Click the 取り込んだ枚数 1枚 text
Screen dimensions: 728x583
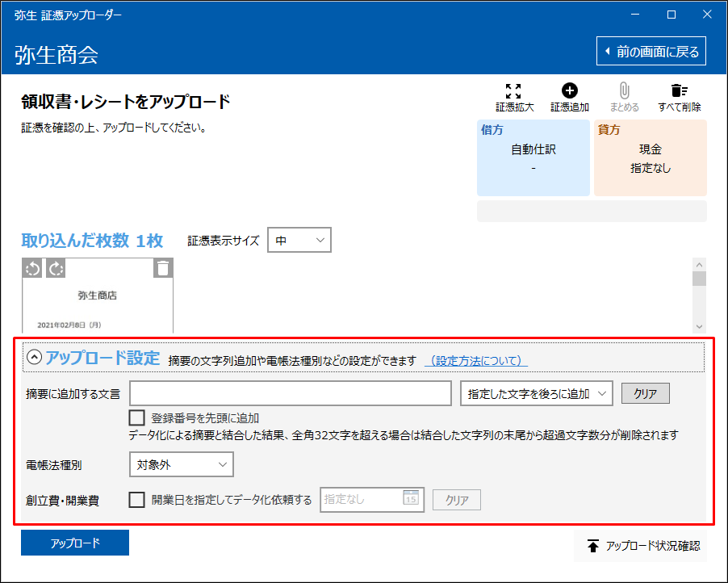point(92,241)
